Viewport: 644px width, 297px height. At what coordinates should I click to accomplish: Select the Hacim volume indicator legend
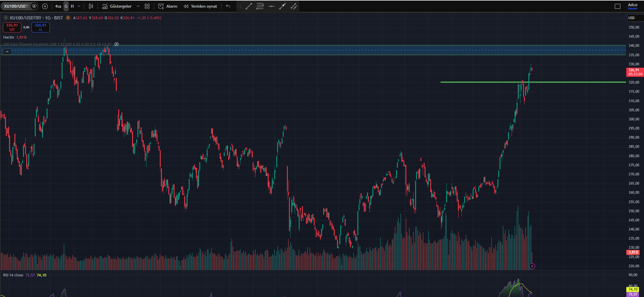pos(16,38)
